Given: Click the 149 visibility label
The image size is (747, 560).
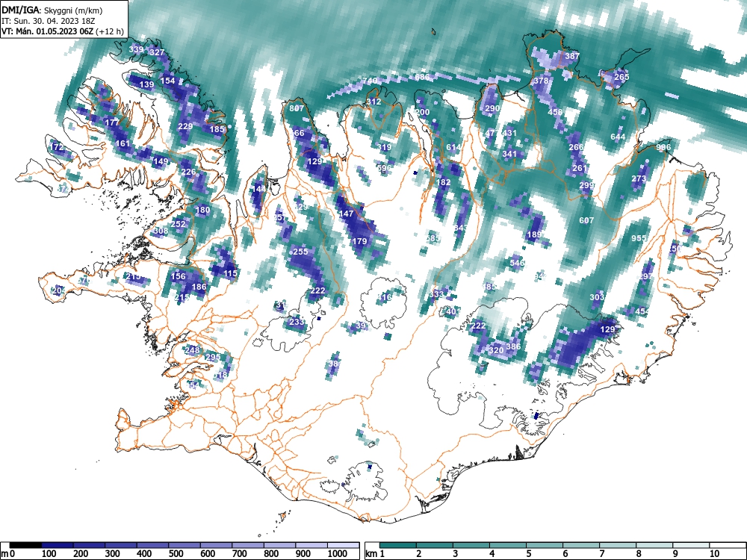Looking at the screenshot, I should click(x=161, y=161).
